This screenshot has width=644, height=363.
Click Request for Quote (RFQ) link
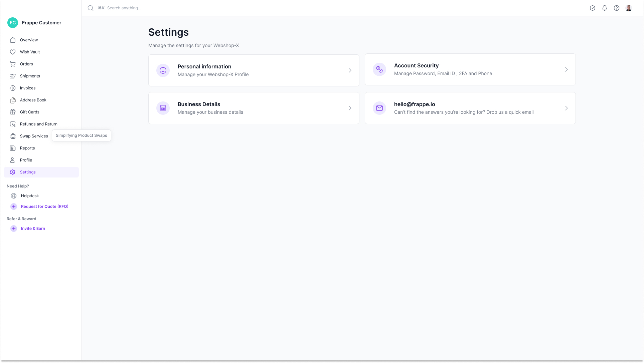[45, 207]
